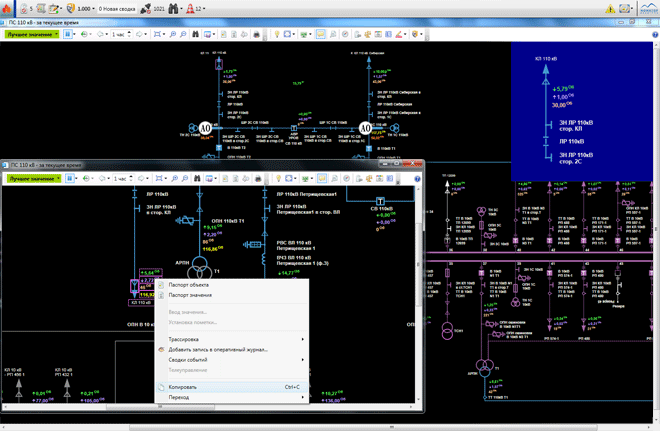
Task: Open dropdown arrow beside top-bar binoculars
Action: (181, 8)
